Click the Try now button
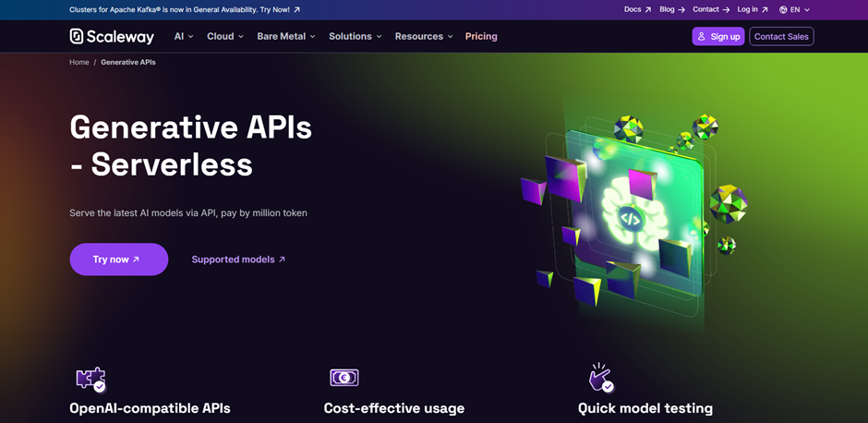 point(119,260)
